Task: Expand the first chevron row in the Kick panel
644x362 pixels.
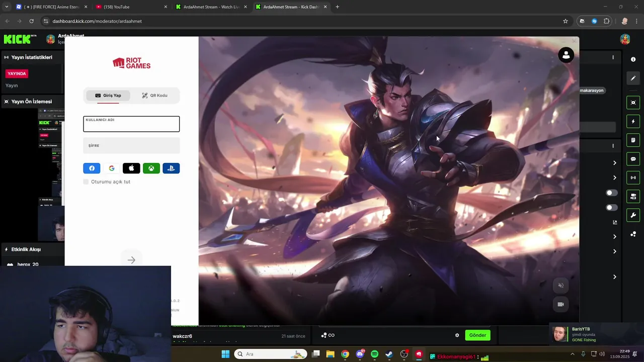Action: coord(614,162)
